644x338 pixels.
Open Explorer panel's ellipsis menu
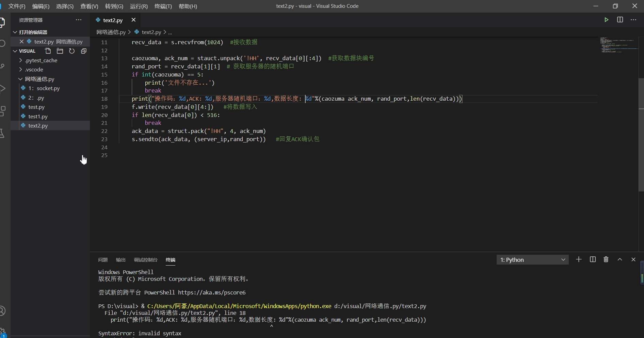tap(79, 20)
